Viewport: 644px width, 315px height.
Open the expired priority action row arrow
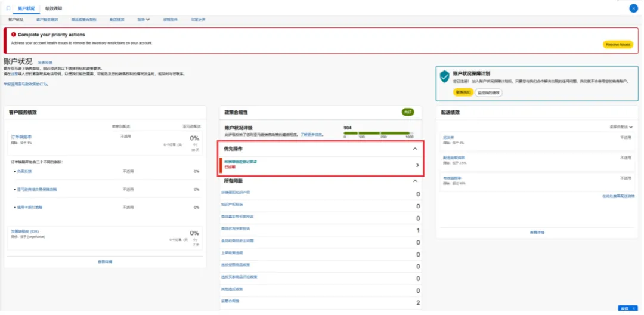click(x=417, y=165)
